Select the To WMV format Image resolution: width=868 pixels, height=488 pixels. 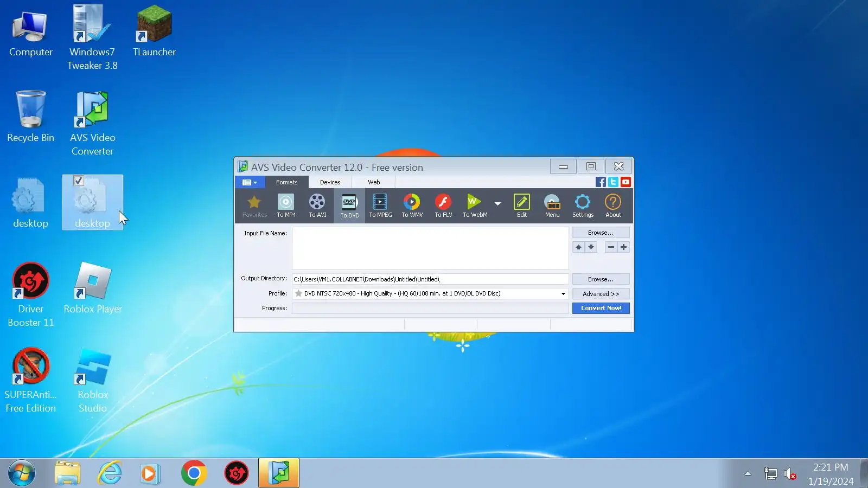tap(412, 206)
